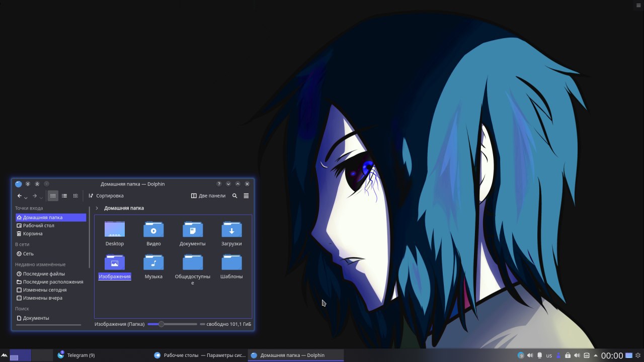The width and height of the screenshot is (644, 362).
Task: Open second audio volume tray icon
Action: tap(577, 355)
